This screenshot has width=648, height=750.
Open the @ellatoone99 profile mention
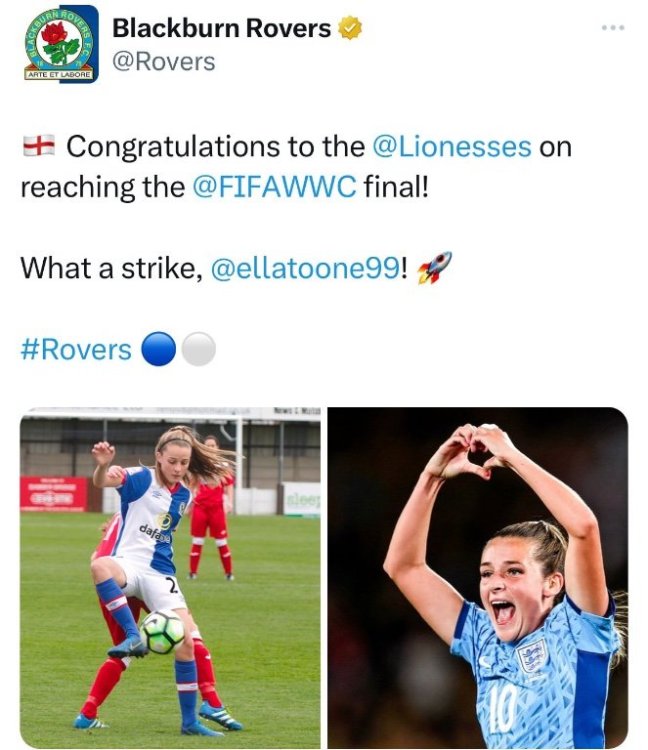coord(305,268)
